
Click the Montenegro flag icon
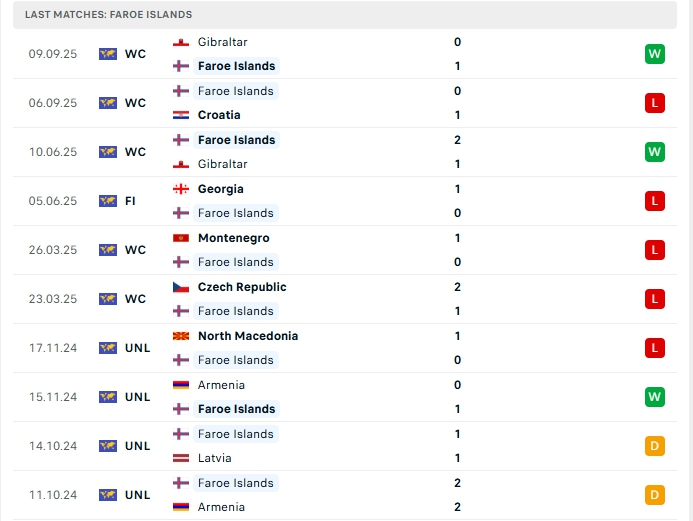[x=181, y=238]
